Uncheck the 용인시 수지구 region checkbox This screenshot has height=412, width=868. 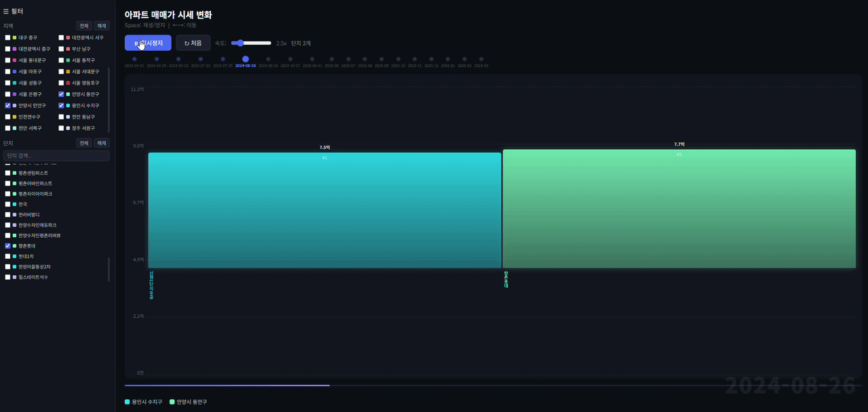pos(61,106)
